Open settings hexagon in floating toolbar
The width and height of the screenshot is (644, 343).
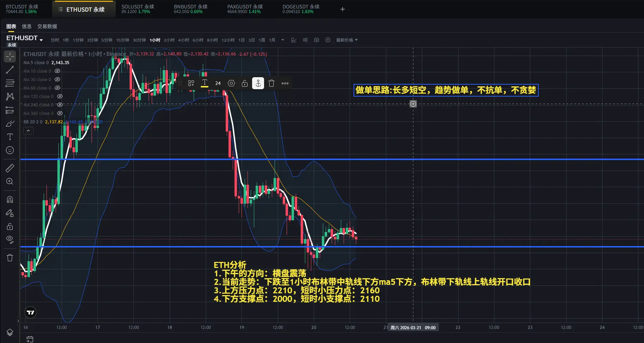[231, 83]
